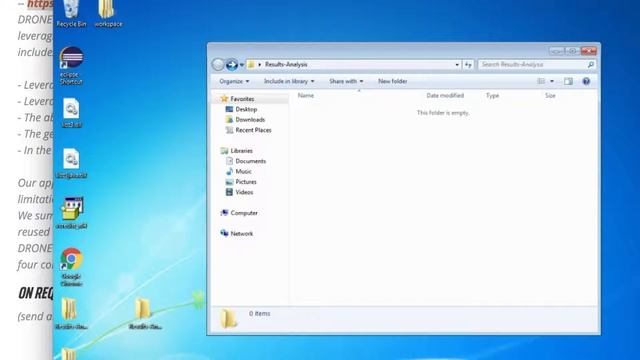Open the Organize menu

point(234,81)
